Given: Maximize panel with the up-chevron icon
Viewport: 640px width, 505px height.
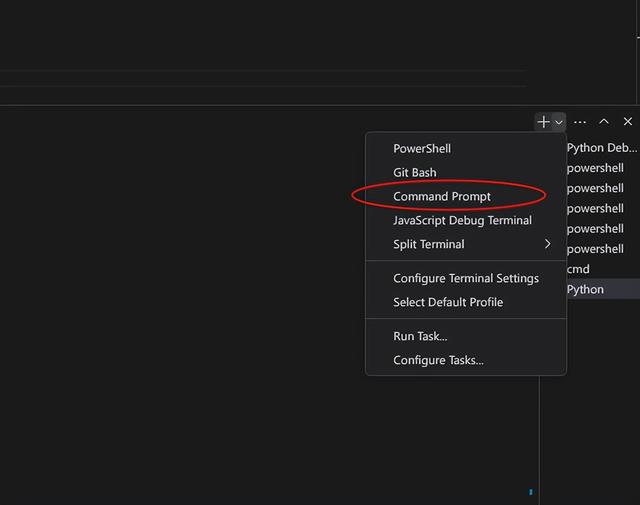Looking at the screenshot, I should tap(604, 121).
